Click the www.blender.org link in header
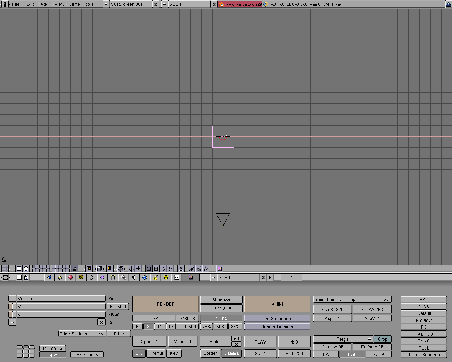Screen dimensions: 452x362 [244, 4]
